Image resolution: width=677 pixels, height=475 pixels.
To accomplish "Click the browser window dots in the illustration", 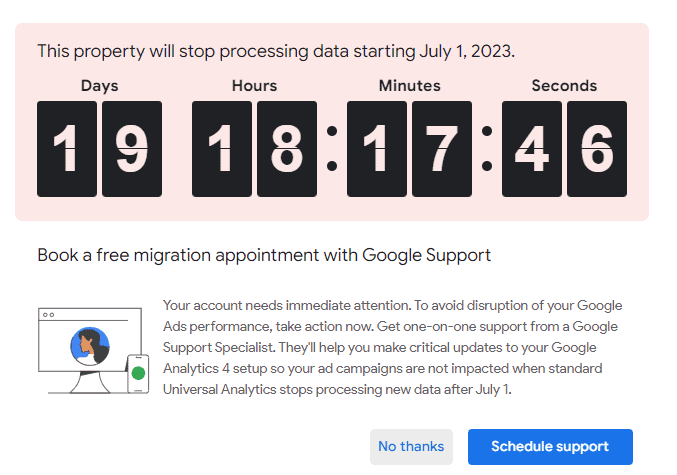I will point(49,314).
